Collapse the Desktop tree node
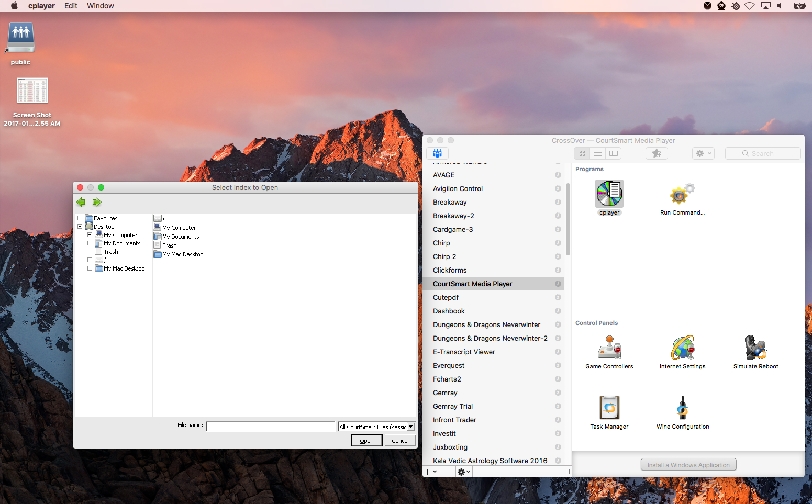The image size is (812, 504). 80,227
